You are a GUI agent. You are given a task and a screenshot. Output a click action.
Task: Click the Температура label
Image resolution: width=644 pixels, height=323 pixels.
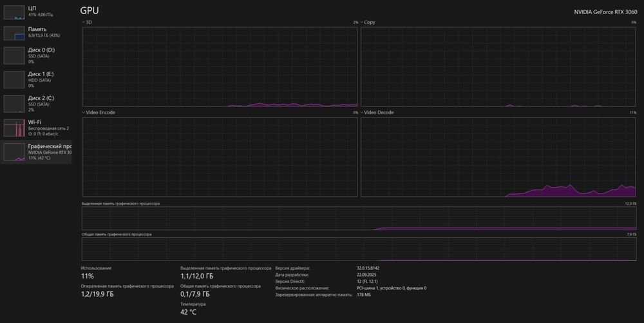[x=193, y=304]
